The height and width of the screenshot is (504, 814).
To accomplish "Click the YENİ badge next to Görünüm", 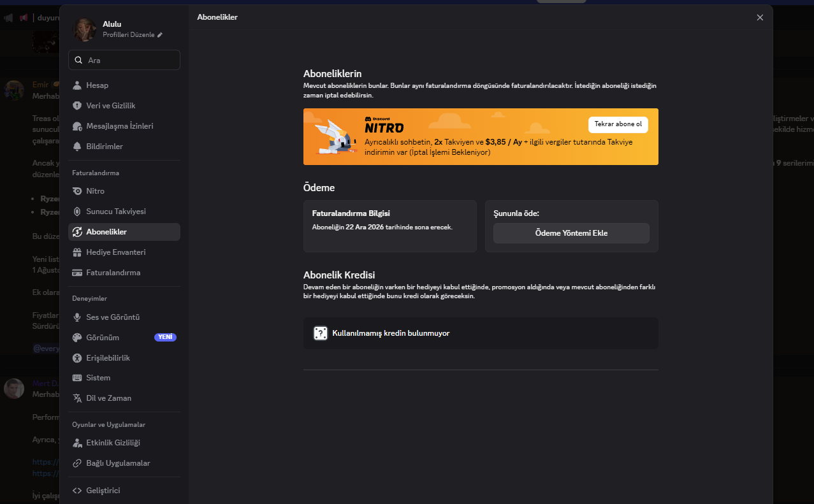I will (x=165, y=338).
